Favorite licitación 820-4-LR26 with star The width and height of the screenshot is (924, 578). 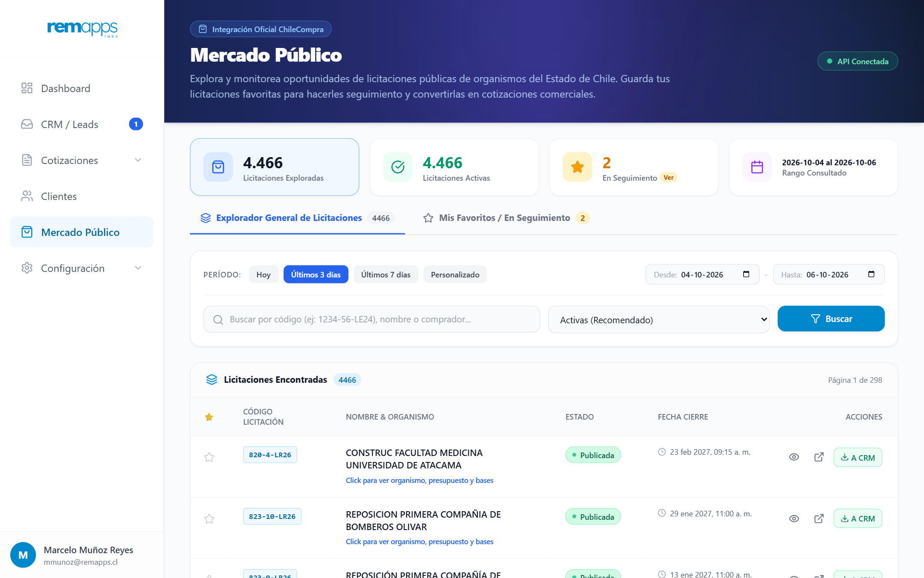[209, 457]
